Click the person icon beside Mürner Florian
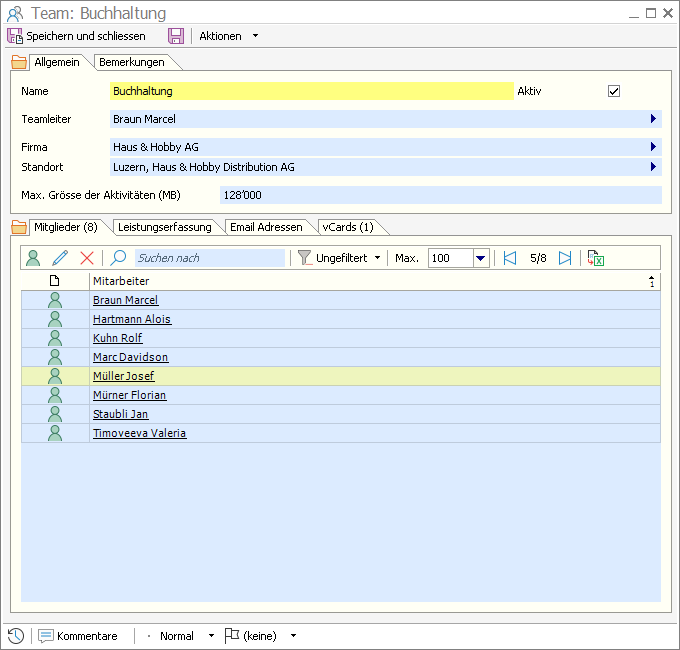Image resolution: width=680 pixels, height=650 pixels. [x=55, y=395]
